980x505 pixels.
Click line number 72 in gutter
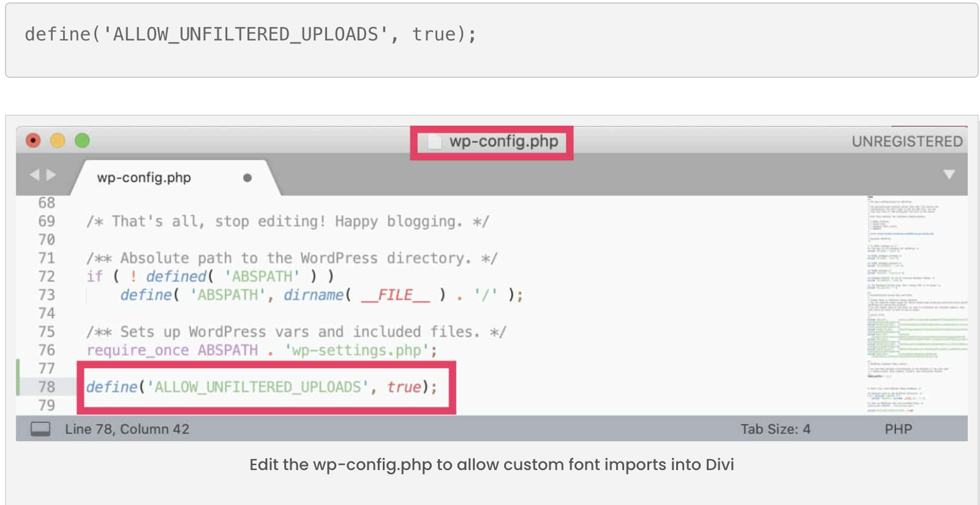[x=47, y=276]
